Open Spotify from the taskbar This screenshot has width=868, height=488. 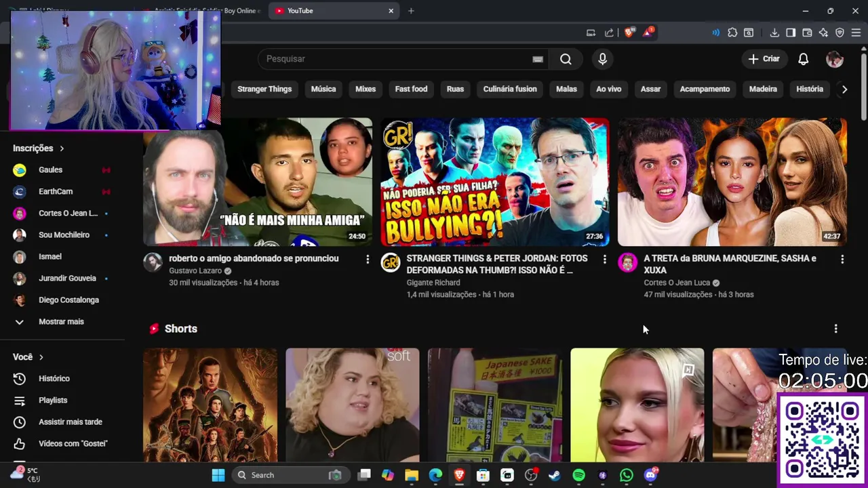pyautogui.click(x=578, y=475)
